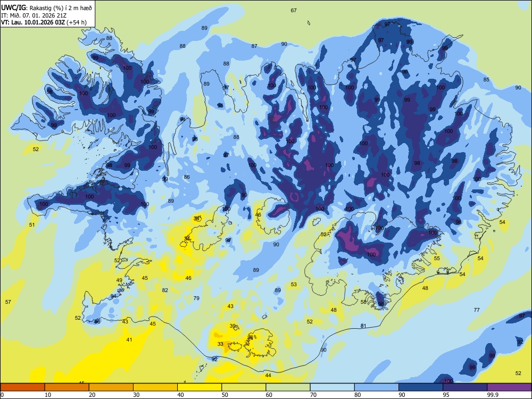Click the map value 82 in the southwest
Screen dimensions: 532x399
tap(165, 290)
